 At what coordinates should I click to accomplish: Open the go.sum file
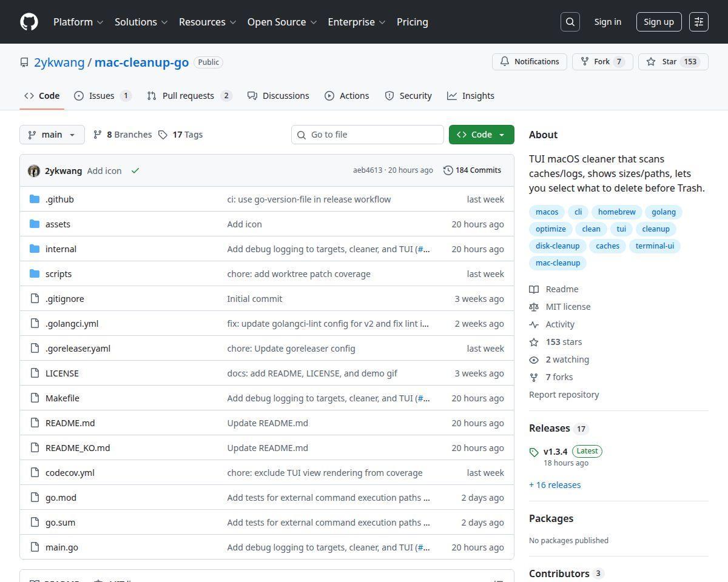coord(60,523)
